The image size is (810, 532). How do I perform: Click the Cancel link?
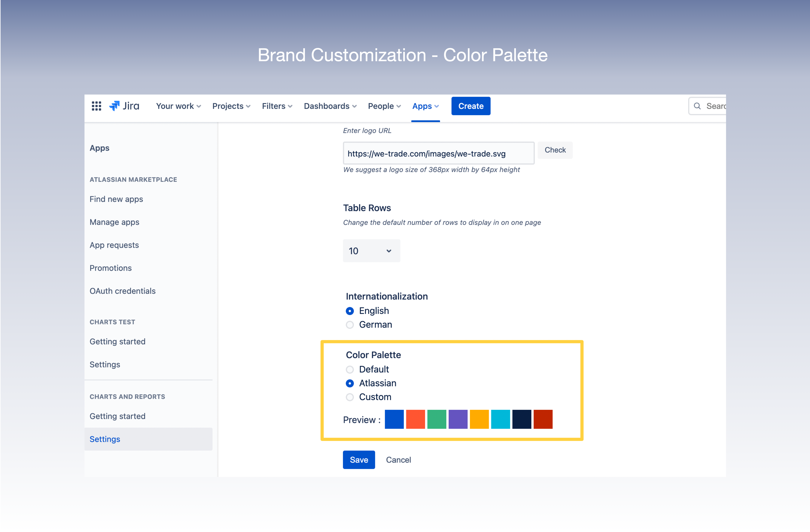point(398,460)
